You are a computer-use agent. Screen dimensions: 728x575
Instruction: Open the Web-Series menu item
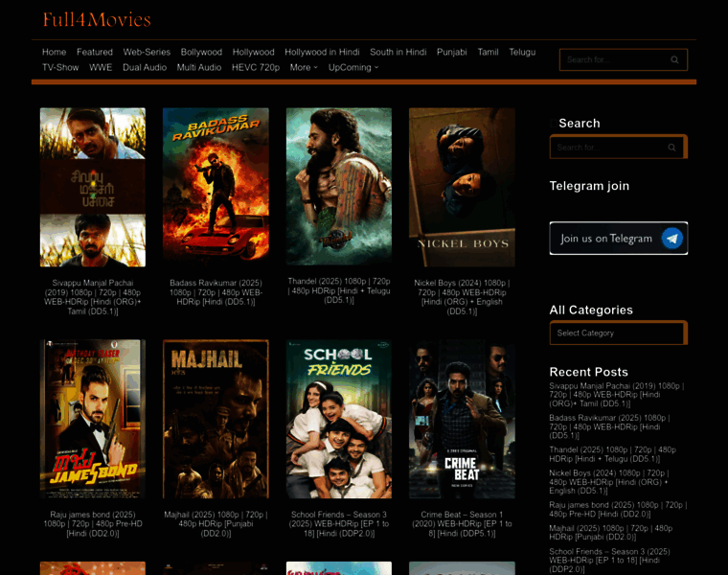147,52
